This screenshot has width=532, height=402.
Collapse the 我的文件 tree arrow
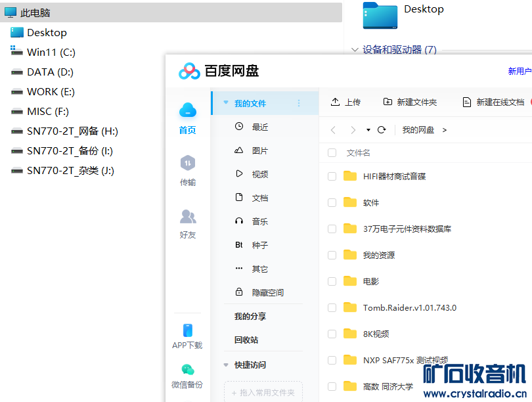(x=226, y=102)
